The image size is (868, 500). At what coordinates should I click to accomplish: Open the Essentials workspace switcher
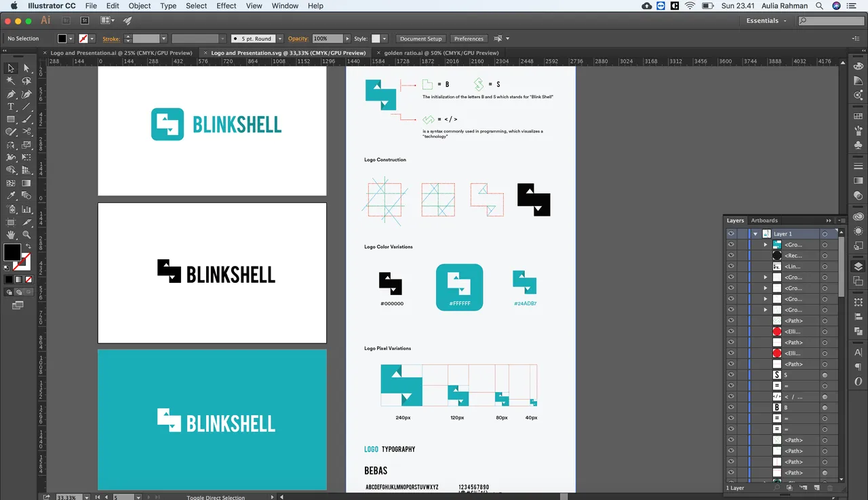click(766, 20)
